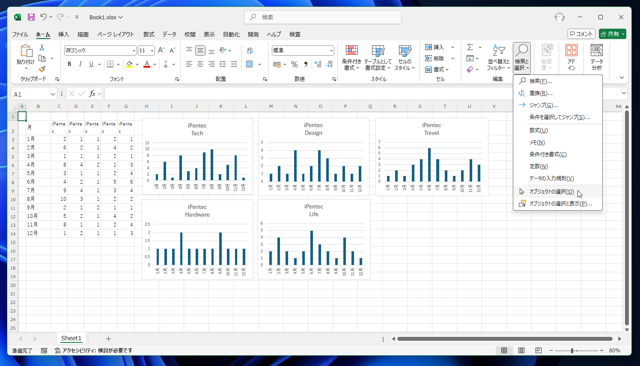Image resolution: width=640 pixels, height=366 pixels.
Task: Increase font size with larger A
Action: pos(161,50)
